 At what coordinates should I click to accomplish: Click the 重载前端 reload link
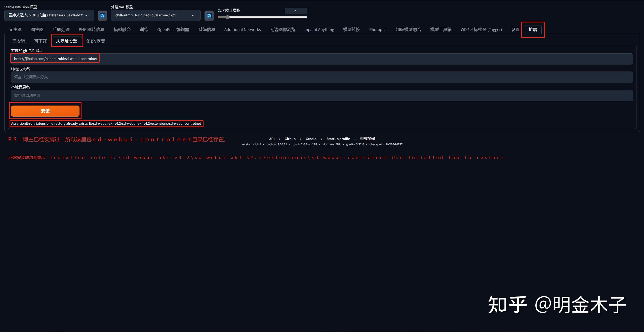pos(367,139)
